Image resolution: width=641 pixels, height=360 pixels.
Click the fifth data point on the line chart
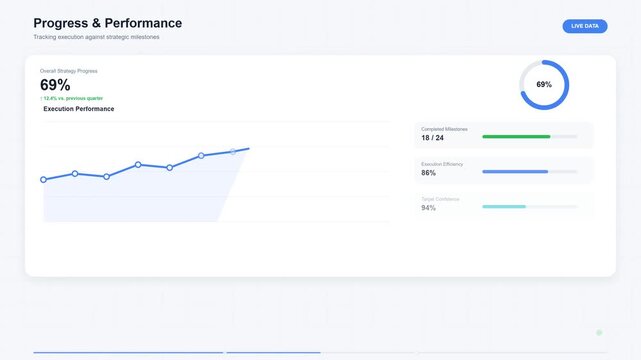(x=170, y=168)
